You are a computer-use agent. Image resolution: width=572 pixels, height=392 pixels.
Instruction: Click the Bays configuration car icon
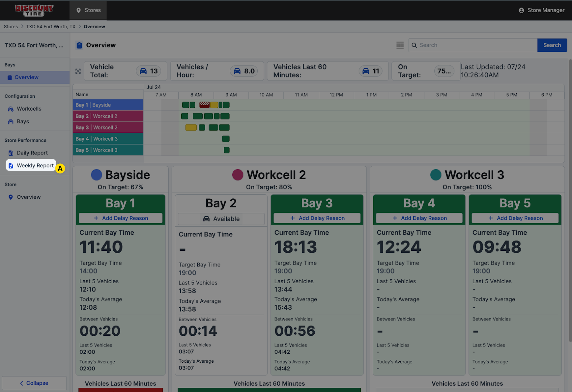coord(11,122)
